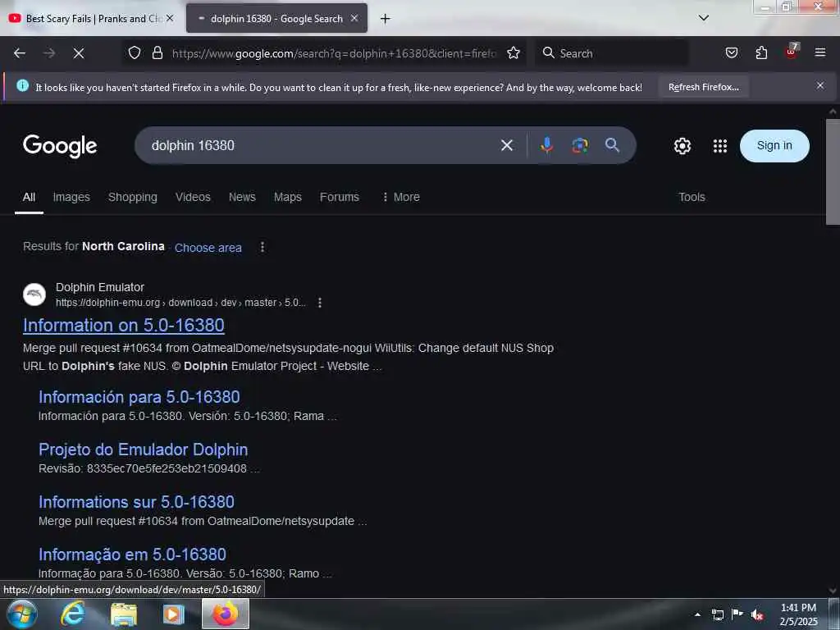This screenshot has height=630, width=840.
Task: Open the Action Center flag icon
Action: coord(737,614)
